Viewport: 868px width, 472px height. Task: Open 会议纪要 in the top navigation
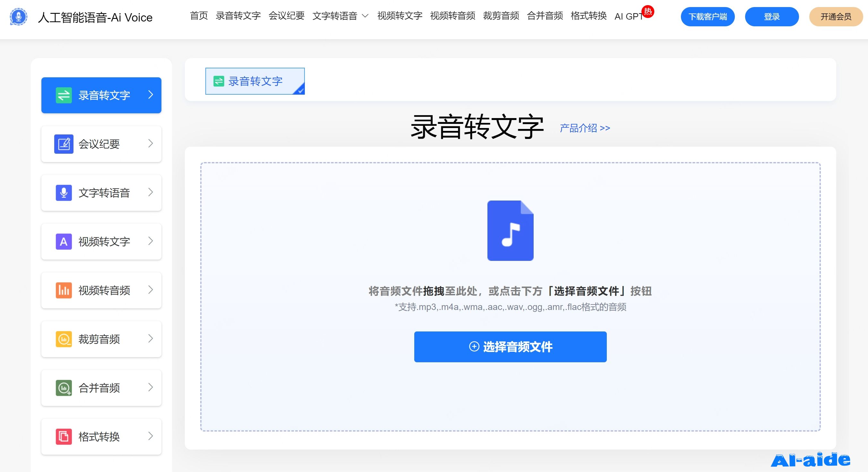pyautogui.click(x=287, y=16)
